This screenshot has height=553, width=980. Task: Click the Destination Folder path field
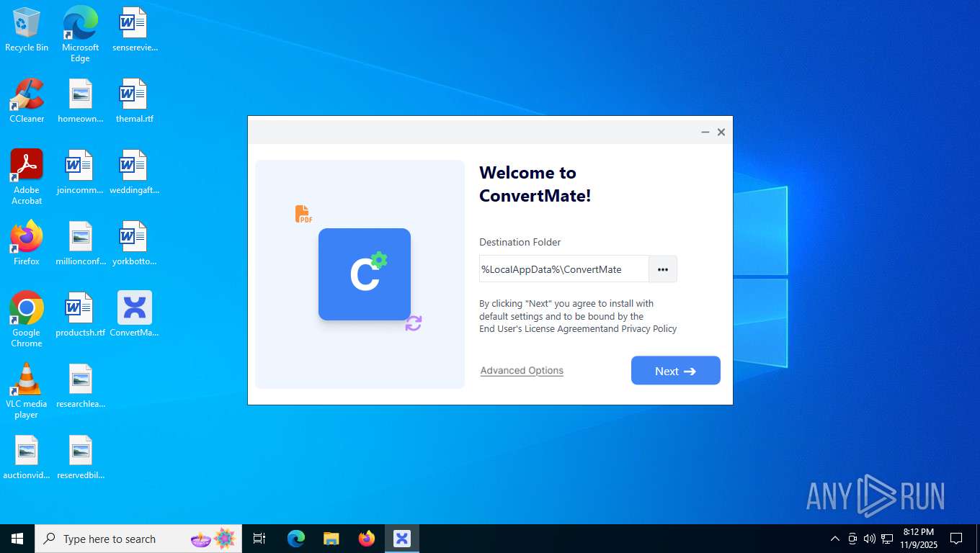(x=564, y=269)
